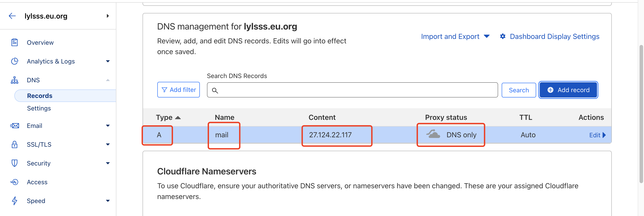Open the Speed menu item
The height and width of the screenshot is (216, 644).
[36, 201]
